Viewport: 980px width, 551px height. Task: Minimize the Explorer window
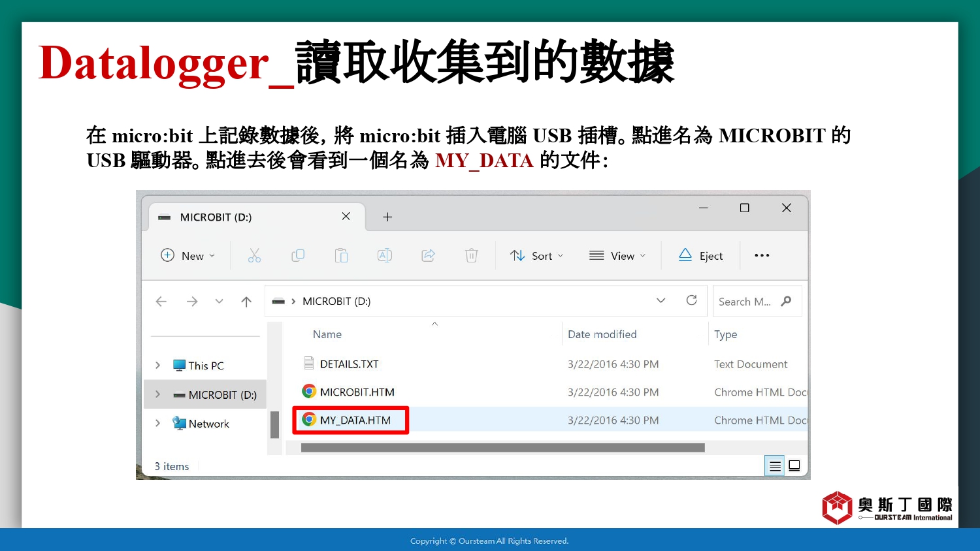point(704,208)
